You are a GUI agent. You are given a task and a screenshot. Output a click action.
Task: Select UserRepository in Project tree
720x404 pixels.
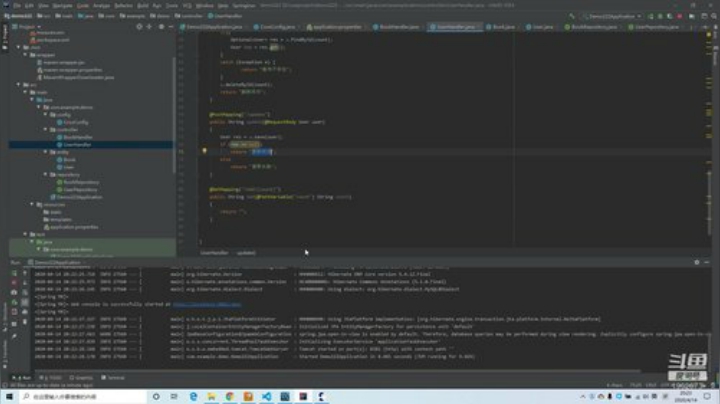(80, 190)
